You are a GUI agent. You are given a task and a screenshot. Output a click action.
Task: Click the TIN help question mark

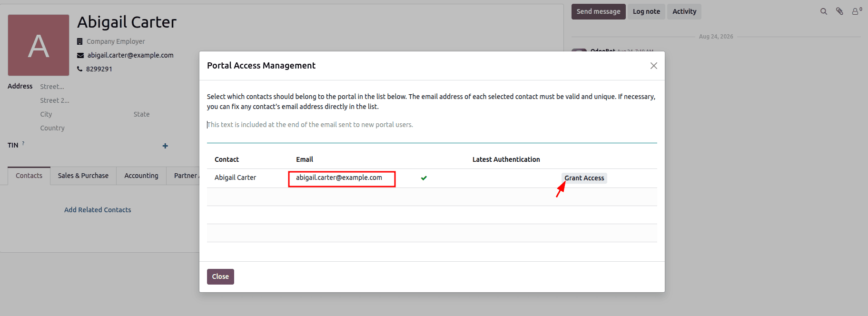tap(23, 143)
